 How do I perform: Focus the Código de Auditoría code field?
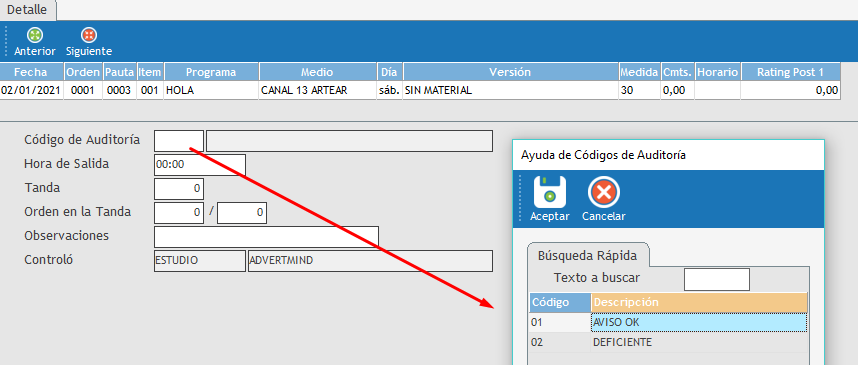point(179,141)
